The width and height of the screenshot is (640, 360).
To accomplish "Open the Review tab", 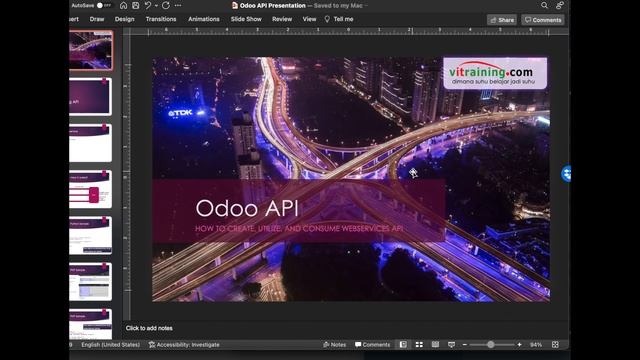I will point(282,19).
